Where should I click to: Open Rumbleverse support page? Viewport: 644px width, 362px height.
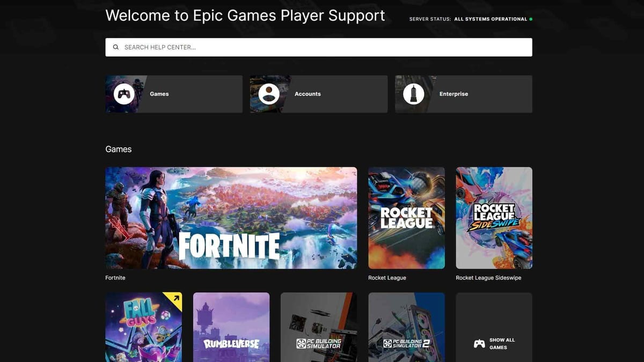coord(231,330)
